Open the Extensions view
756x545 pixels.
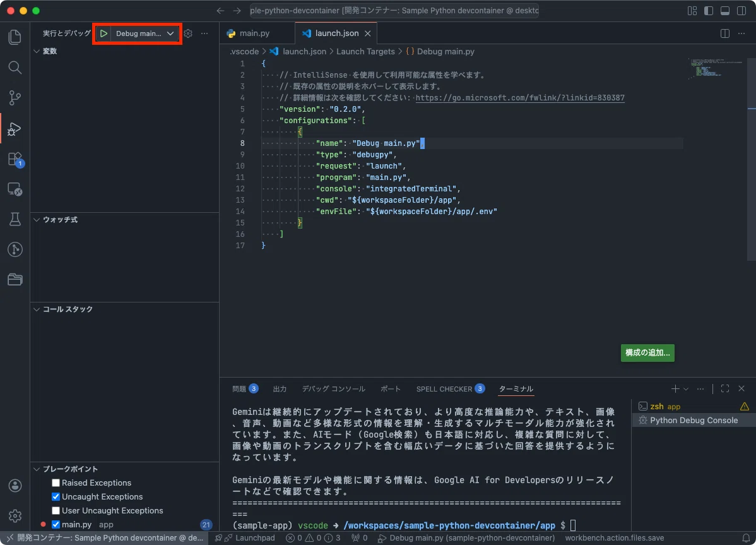15,159
